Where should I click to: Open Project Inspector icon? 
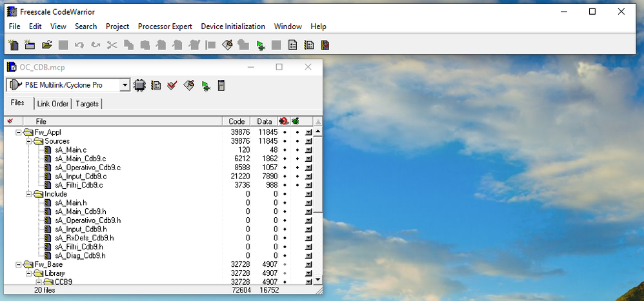click(221, 85)
